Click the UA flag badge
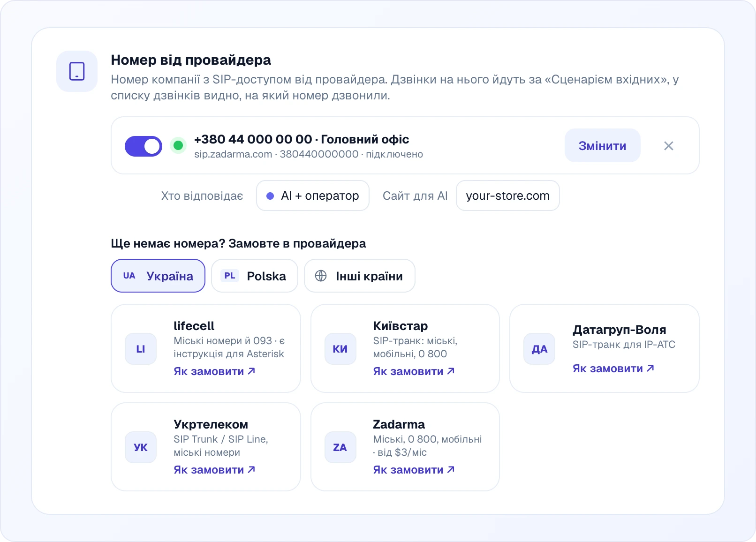The image size is (756, 542). (129, 276)
